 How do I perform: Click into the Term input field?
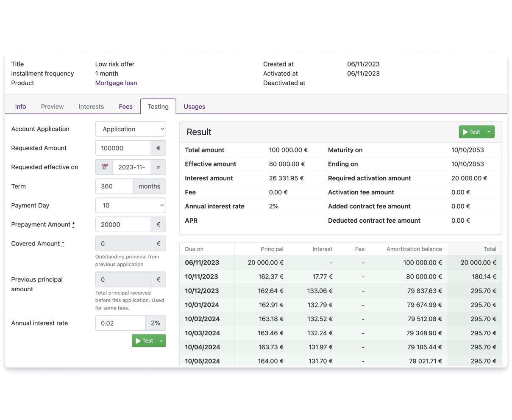click(x=114, y=186)
